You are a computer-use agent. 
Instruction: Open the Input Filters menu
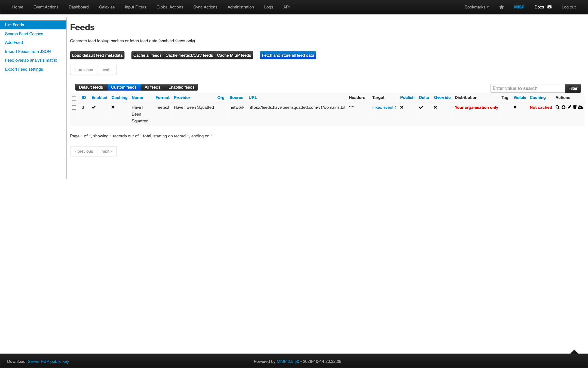(x=136, y=7)
